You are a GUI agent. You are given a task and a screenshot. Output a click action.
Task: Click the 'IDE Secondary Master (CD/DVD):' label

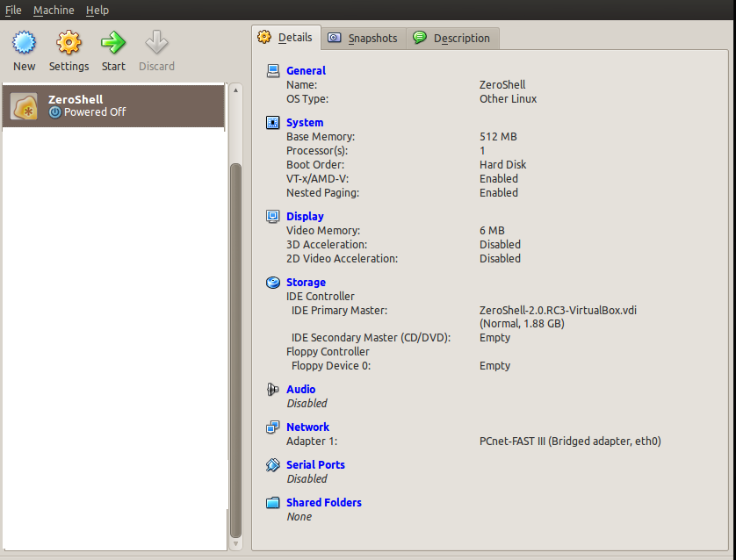(371, 338)
